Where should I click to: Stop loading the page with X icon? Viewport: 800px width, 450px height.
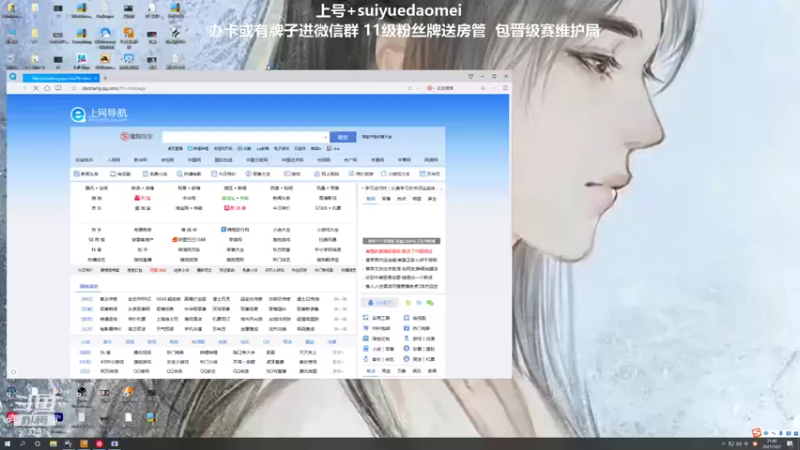pos(36,88)
